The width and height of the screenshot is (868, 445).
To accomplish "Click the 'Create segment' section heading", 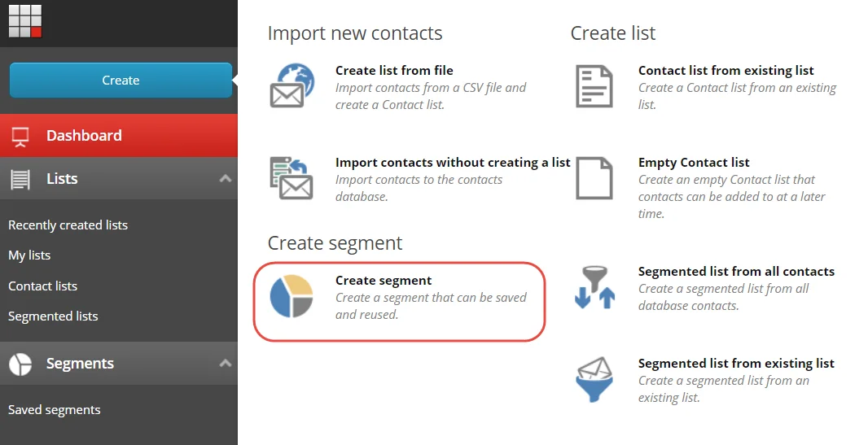I will click(335, 243).
